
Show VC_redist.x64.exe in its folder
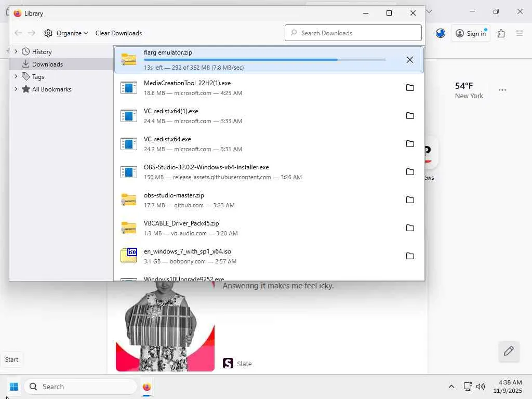[410, 144]
